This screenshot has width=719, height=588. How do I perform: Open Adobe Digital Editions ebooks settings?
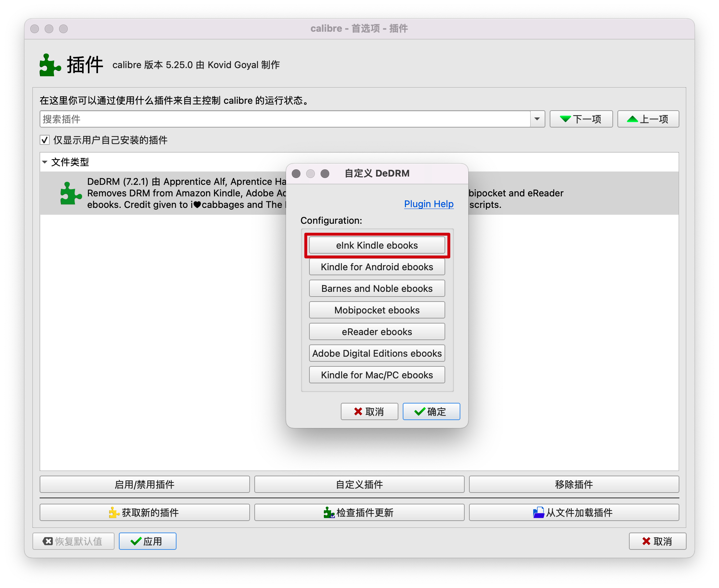(377, 353)
